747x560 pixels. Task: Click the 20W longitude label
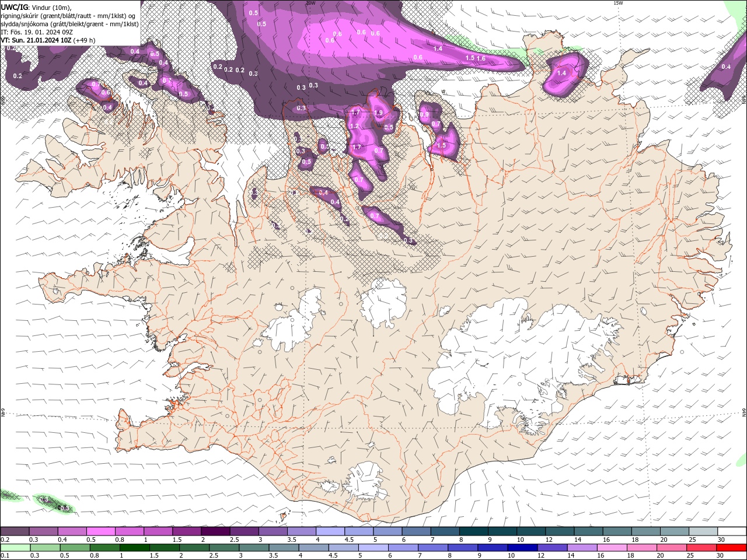click(x=310, y=3)
